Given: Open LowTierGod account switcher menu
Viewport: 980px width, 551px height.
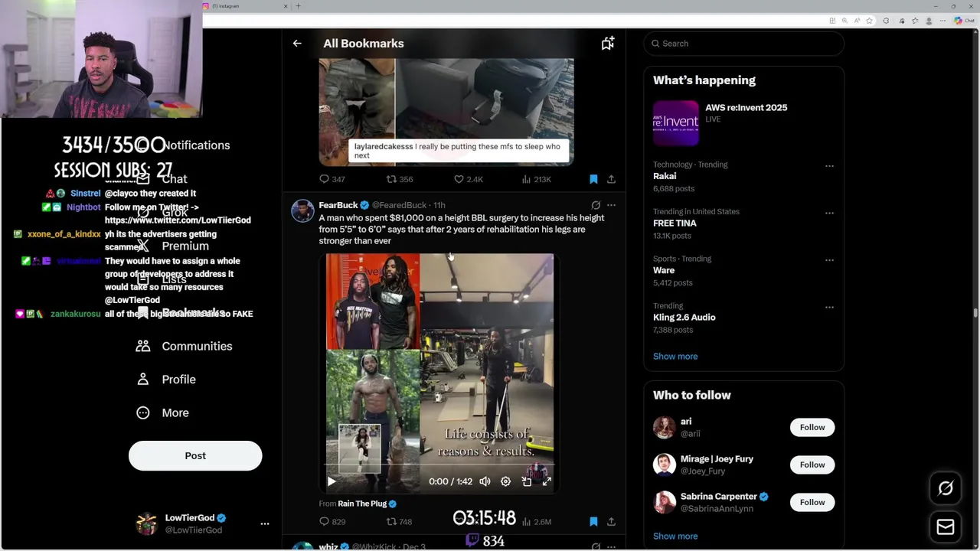Looking at the screenshot, I should pos(265,524).
